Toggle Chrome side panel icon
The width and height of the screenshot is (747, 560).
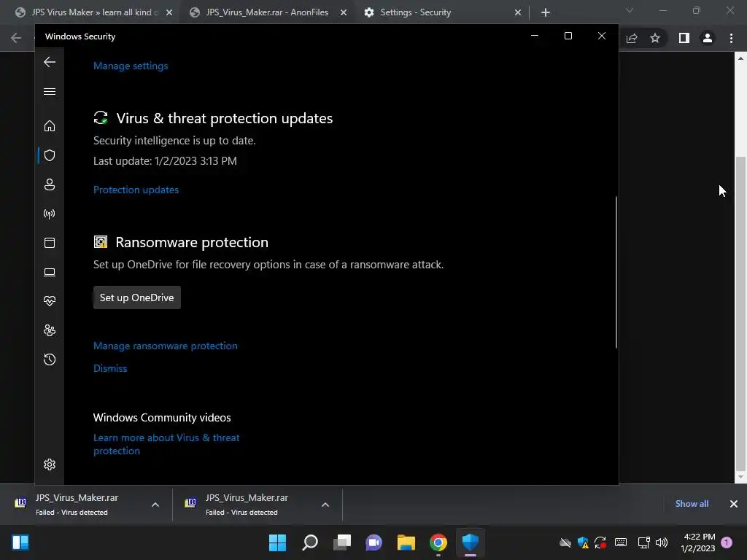684,38
